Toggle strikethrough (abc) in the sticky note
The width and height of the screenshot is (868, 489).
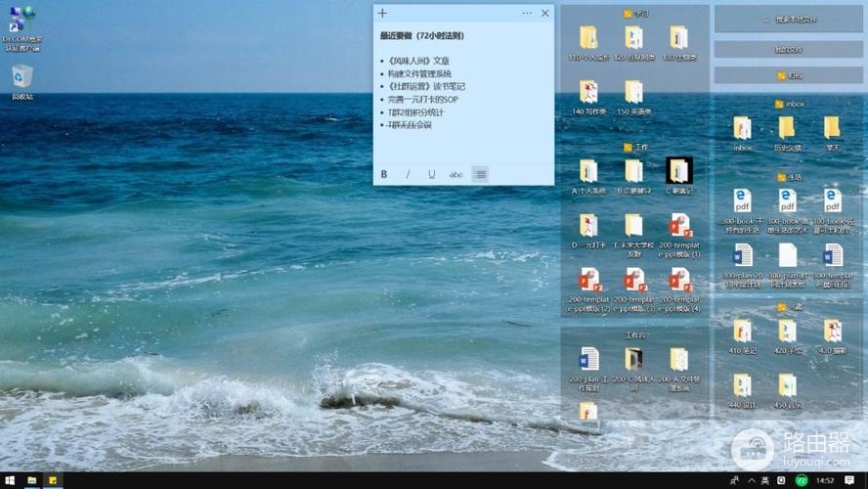pyautogui.click(x=456, y=174)
